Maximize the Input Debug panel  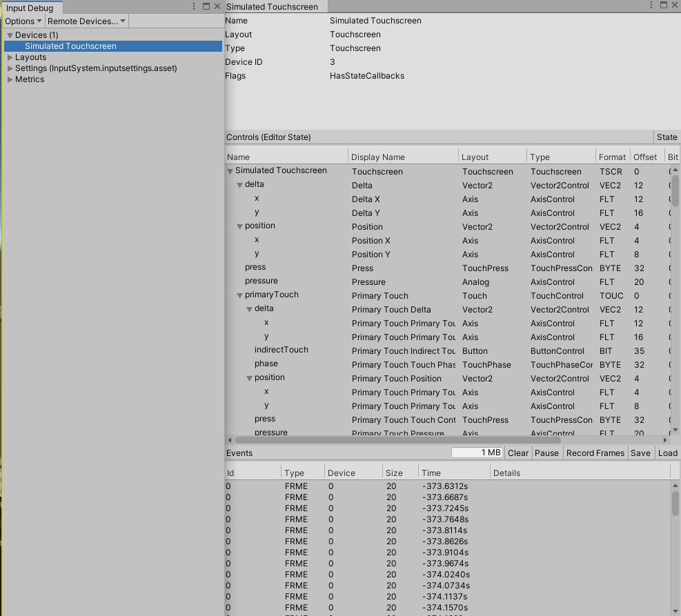pyautogui.click(x=206, y=6)
